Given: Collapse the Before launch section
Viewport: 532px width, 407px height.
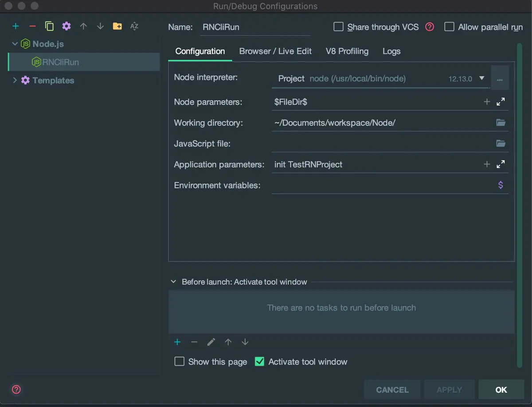Looking at the screenshot, I should (x=173, y=282).
